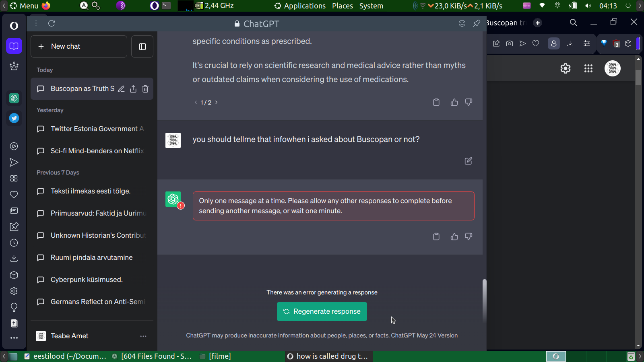Open the My Flow arrow icon in sidebar
This screenshot has height=362, width=644.
coord(14,162)
